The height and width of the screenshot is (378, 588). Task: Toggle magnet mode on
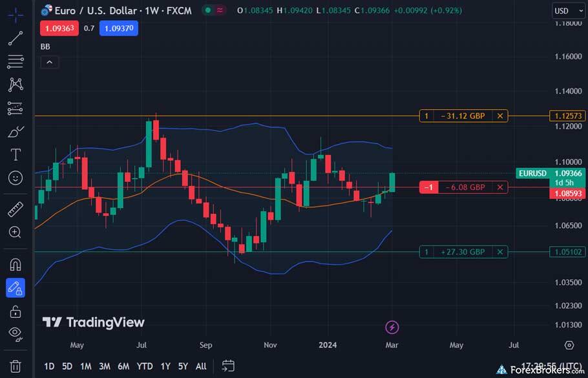[x=16, y=264]
